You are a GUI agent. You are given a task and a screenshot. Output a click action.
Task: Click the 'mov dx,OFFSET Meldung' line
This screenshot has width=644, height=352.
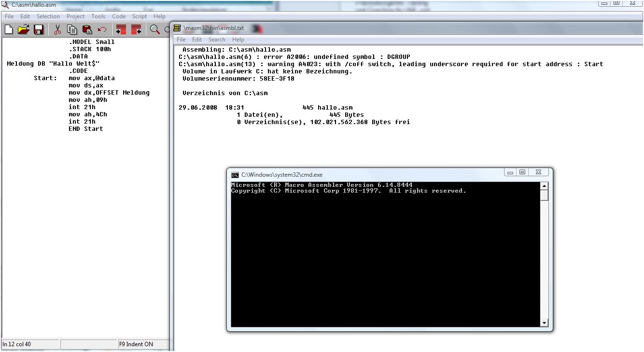tap(109, 92)
